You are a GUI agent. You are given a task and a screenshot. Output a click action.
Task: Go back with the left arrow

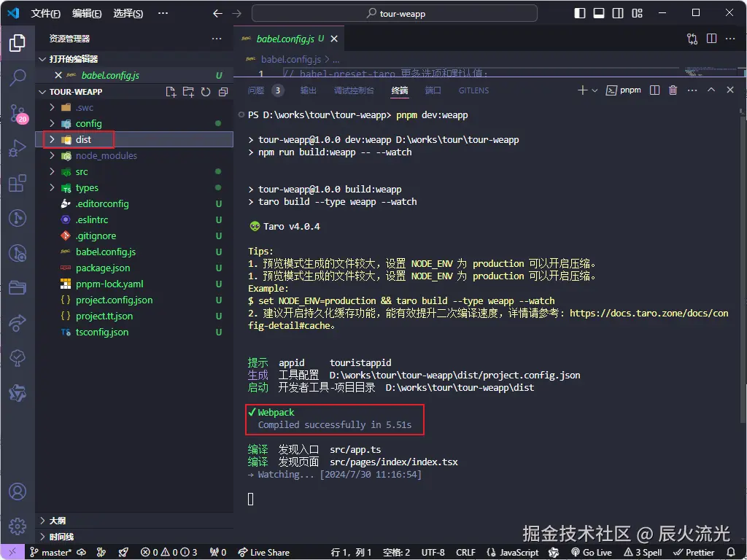coord(217,13)
